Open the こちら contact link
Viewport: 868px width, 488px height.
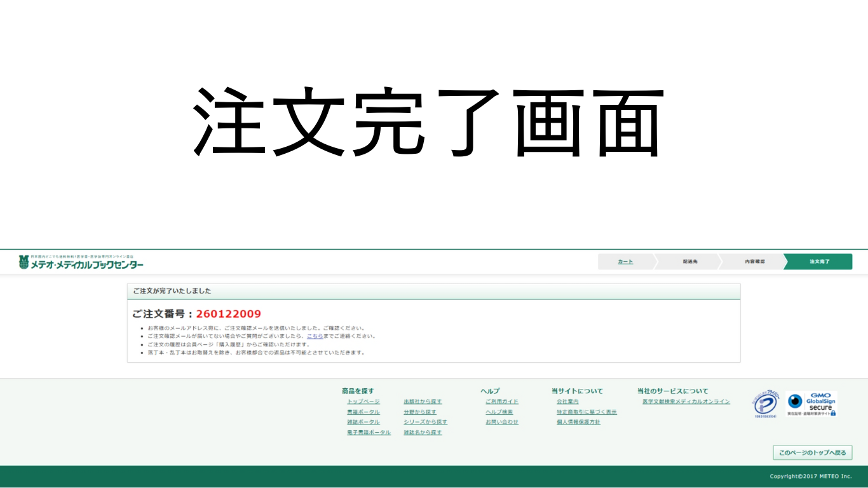coord(315,336)
